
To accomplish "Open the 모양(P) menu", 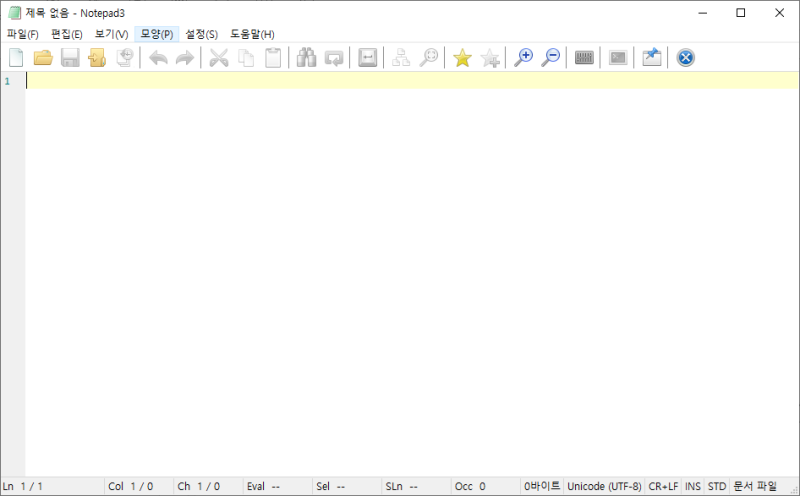I will [x=157, y=34].
